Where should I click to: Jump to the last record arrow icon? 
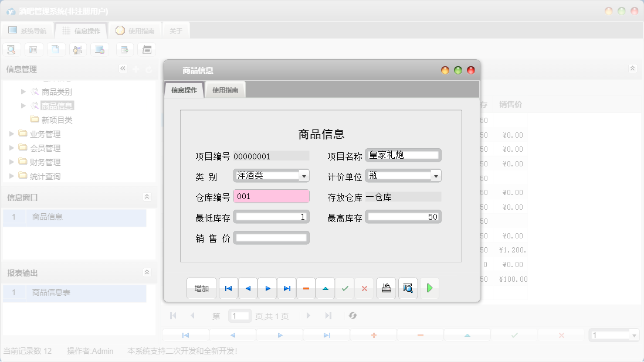click(287, 288)
